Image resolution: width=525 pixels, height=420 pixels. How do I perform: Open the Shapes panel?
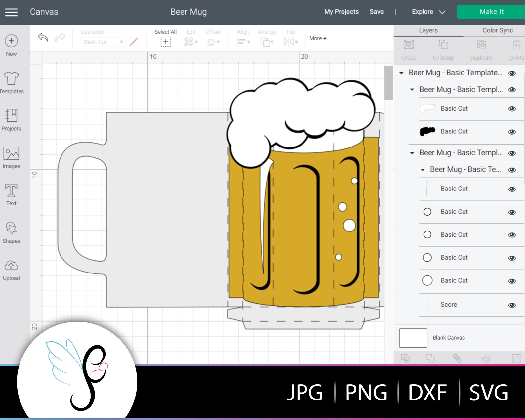point(11,232)
